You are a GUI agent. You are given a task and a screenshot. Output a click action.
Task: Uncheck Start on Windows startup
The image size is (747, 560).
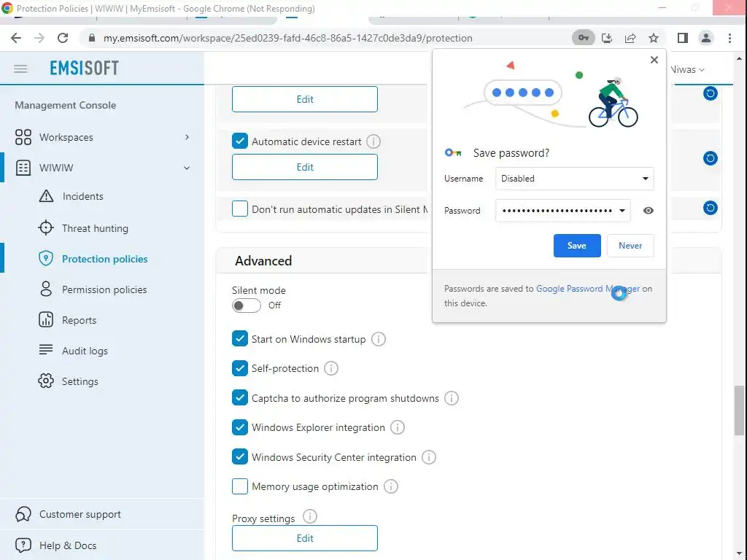pyautogui.click(x=239, y=338)
